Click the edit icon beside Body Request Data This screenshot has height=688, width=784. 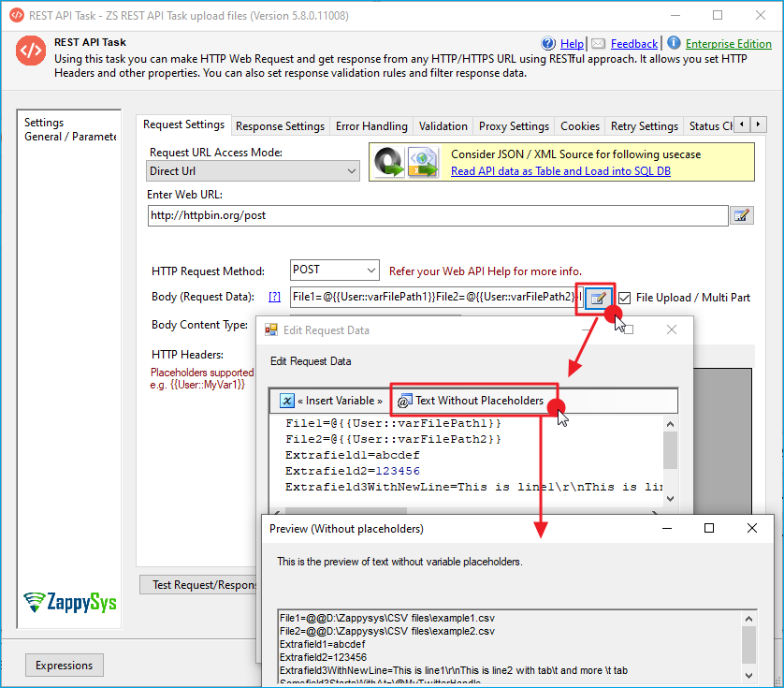(595, 298)
